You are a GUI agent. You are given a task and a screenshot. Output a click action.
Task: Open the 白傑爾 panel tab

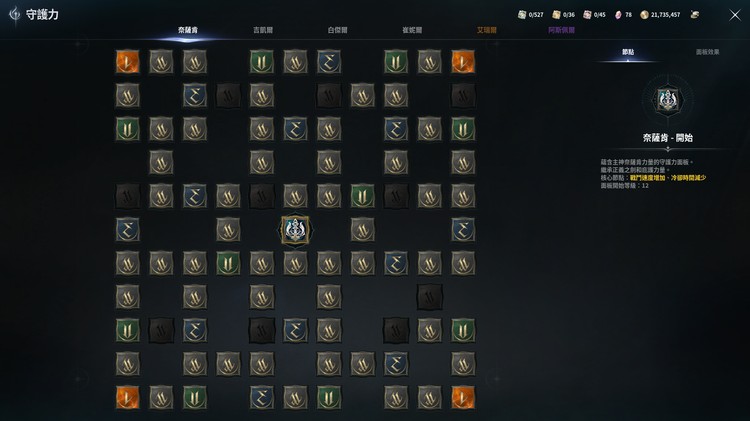[338, 30]
